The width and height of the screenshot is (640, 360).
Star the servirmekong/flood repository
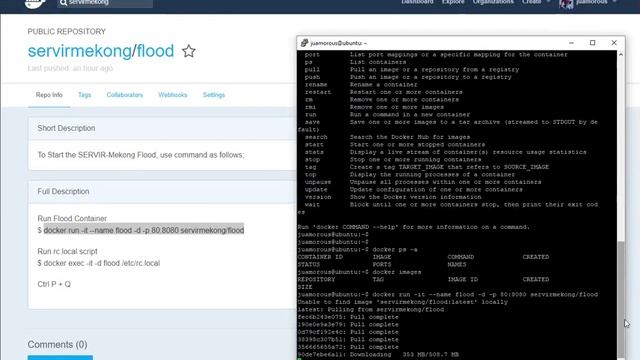coord(189,51)
